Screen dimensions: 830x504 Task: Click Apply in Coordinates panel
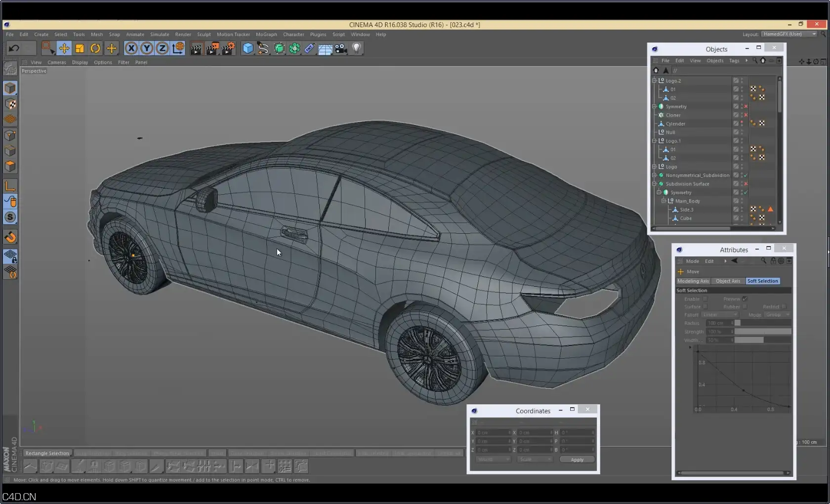(577, 460)
